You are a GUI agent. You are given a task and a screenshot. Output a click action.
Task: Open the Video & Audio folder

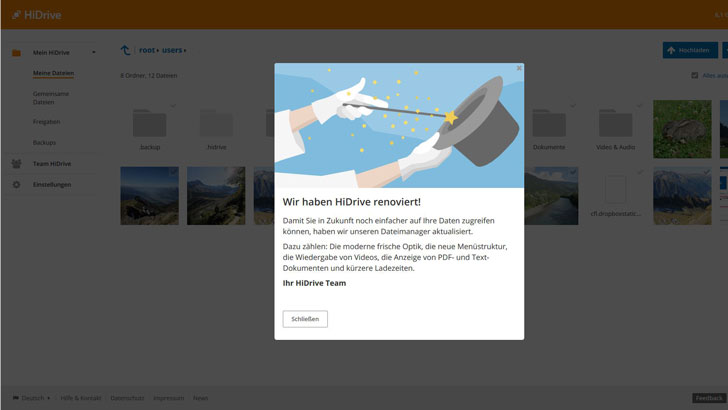(616, 123)
